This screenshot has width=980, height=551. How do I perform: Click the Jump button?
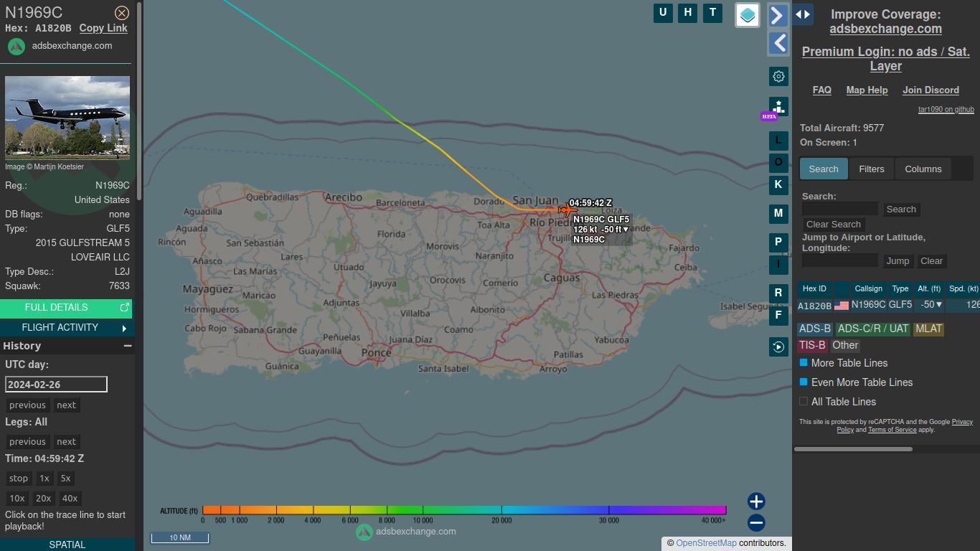[x=897, y=261]
